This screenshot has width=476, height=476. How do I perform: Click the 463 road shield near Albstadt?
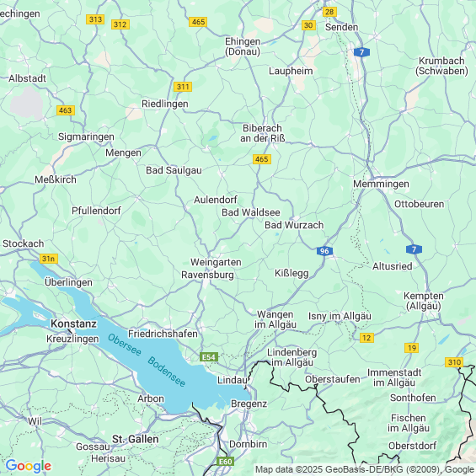coord(66,110)
